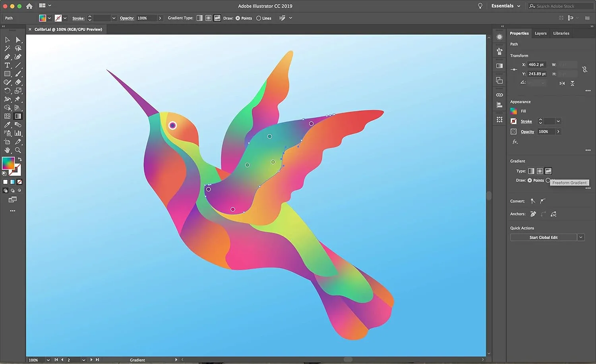Select the Eraser tool
596x364 pixels.
(18, 82)
